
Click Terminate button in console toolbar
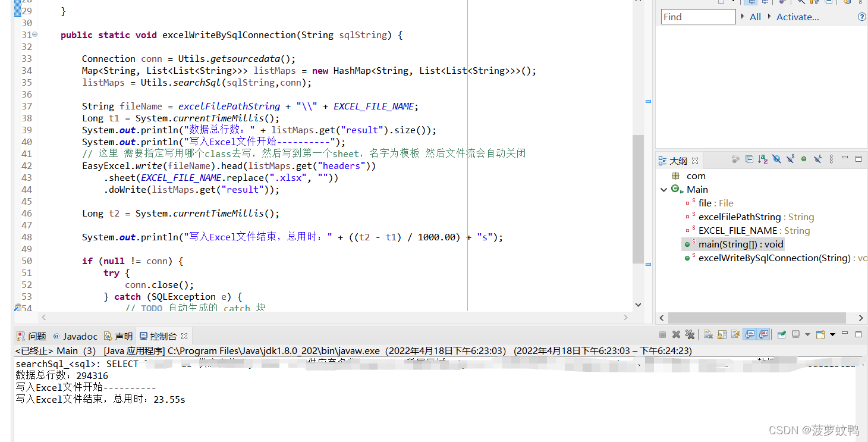662,334
